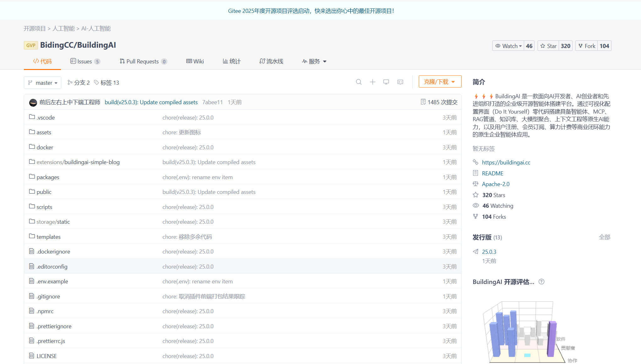
Task: Click the tag icon beside 标签 13
Action: click(x=97, y=82)
